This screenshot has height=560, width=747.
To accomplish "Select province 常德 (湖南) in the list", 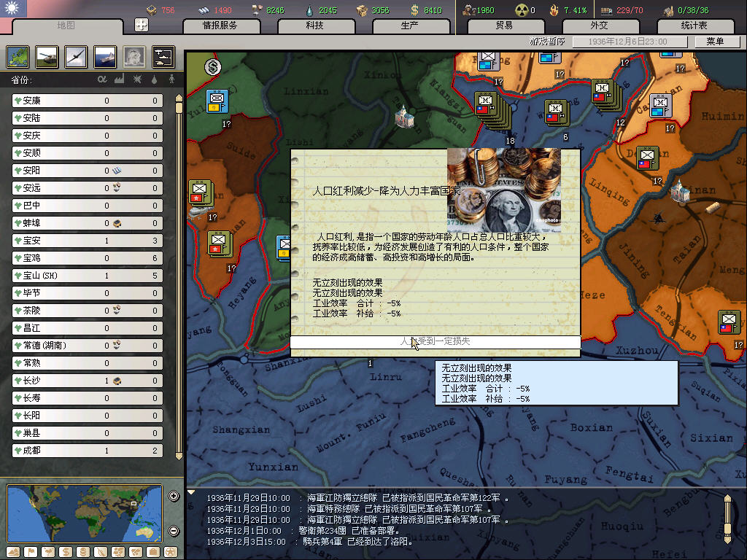I will pyautogui.click(x=88, y=345).
